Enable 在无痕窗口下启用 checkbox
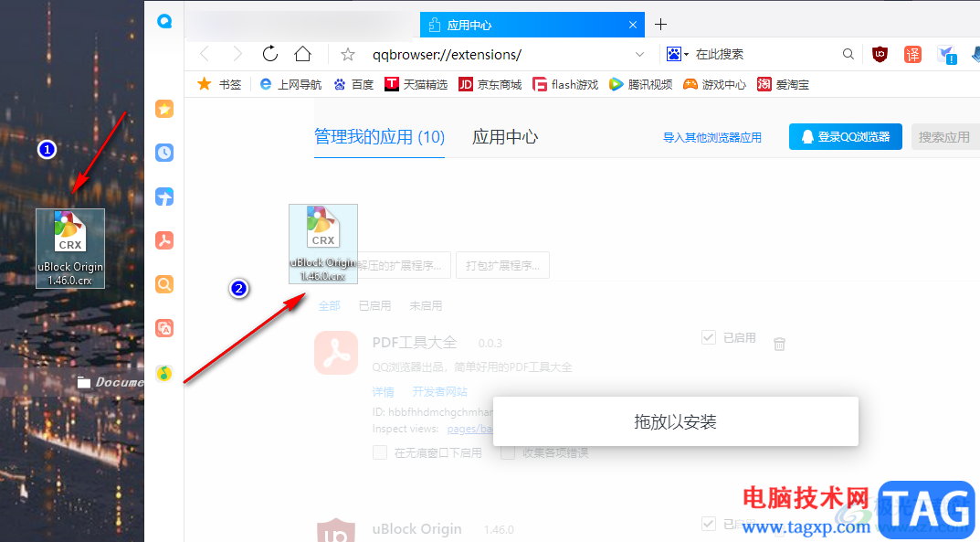Image resolution: width=980 pixels, height=542 pixels. click(380, 452)
